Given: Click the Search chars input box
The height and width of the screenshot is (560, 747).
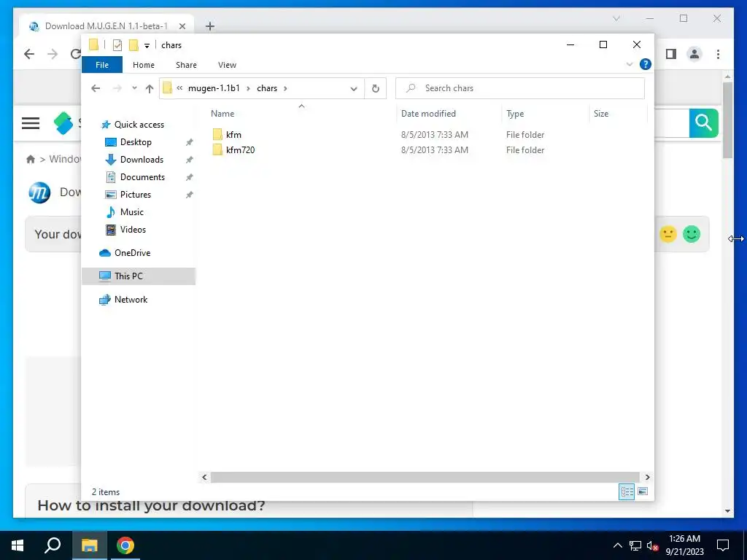Looking at the screenshot, I should [519, 88].
